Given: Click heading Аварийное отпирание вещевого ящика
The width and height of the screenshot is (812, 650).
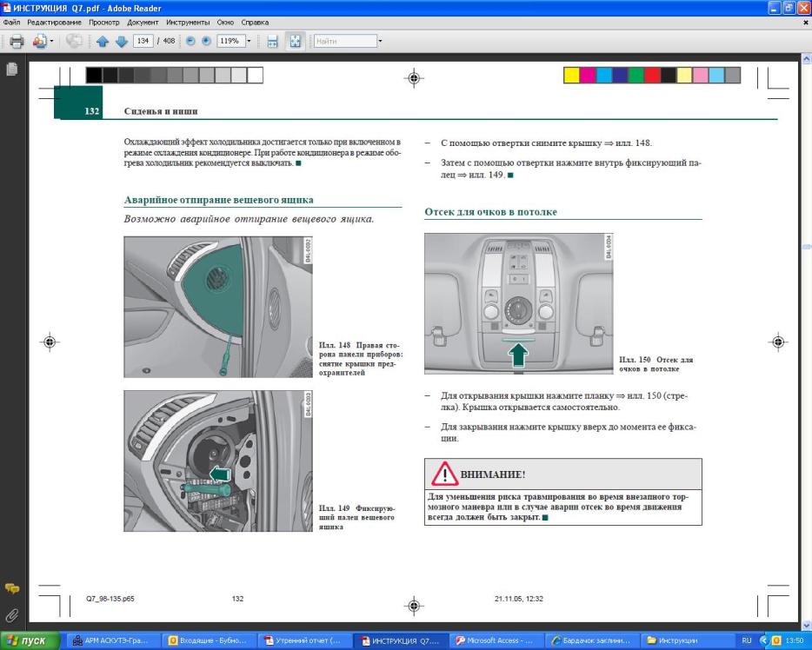Looking at the screenshot, I should [x=218, y=200].
